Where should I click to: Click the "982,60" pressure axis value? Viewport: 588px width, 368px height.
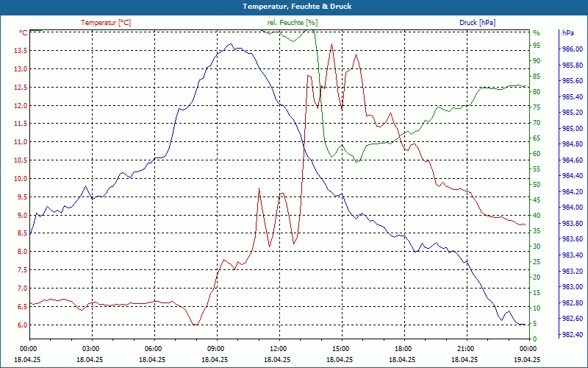573,319
